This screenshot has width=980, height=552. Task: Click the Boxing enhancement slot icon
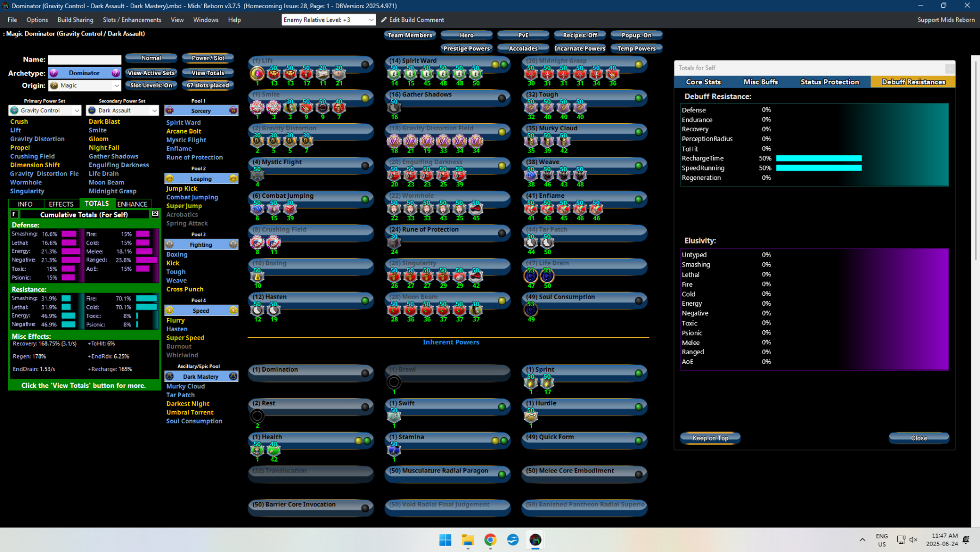click(258, 276)
